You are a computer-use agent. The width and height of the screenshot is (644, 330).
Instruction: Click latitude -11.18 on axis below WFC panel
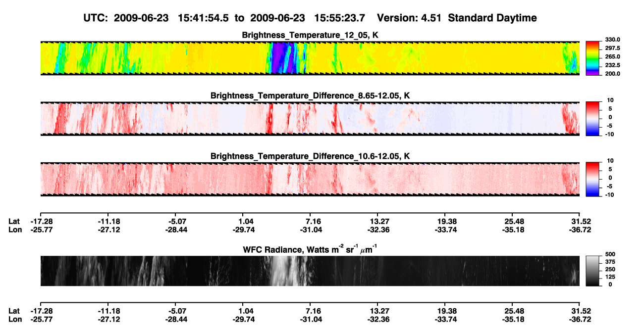pos(108,311)
